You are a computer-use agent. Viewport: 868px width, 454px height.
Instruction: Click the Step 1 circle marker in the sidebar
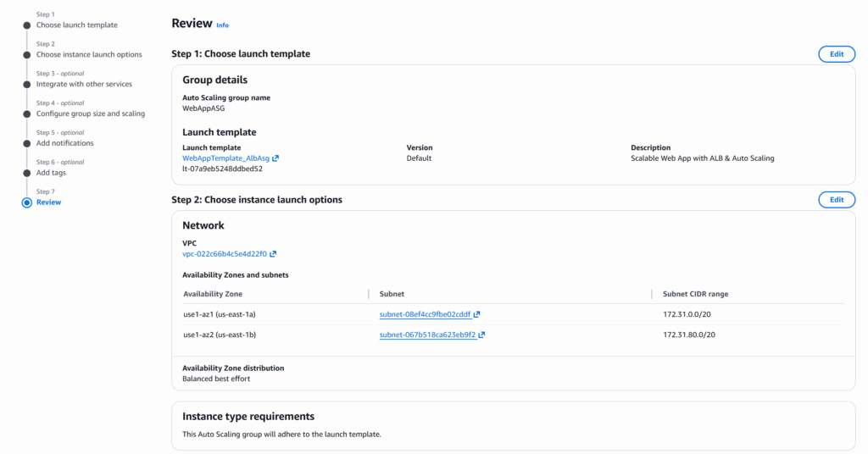coord(27,25)
